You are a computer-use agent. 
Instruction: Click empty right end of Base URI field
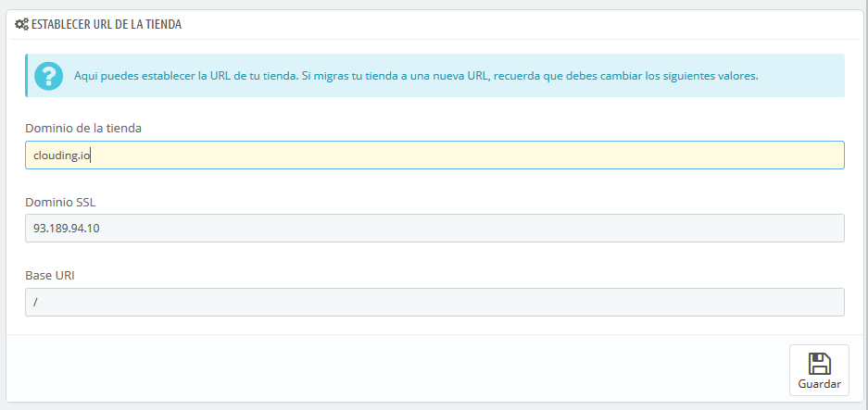tap(775, 302)
